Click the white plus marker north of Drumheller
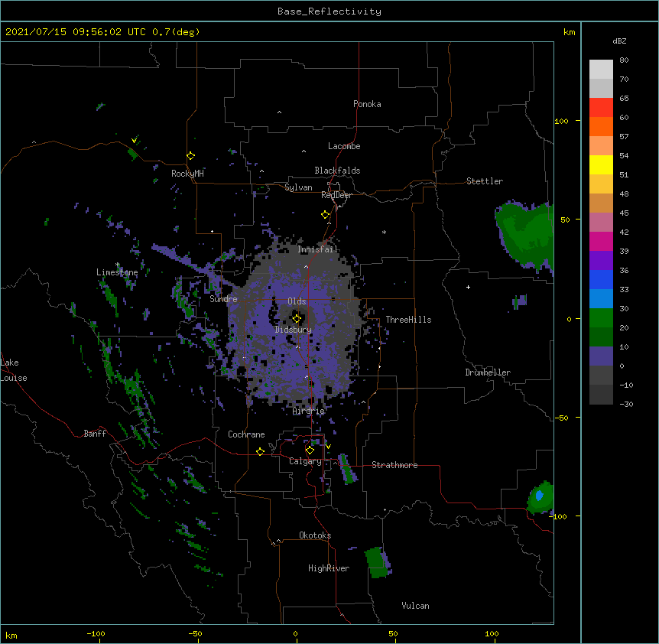The width and height of the screenshot is (659, 644). click(x=468, y=287)
